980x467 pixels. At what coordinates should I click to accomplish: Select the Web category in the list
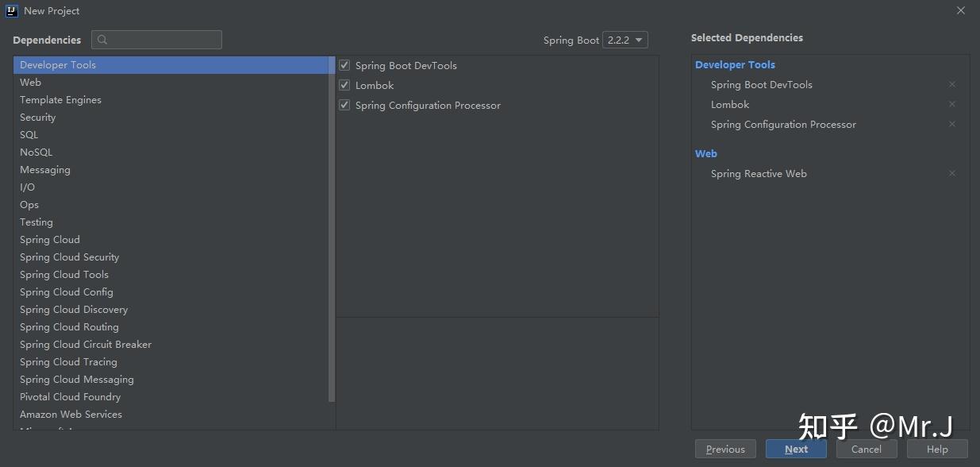point(30,82)
